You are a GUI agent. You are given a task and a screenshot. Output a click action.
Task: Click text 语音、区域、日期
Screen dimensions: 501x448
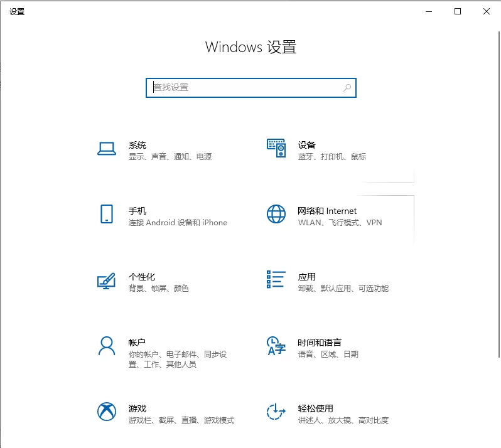point(328,354)
